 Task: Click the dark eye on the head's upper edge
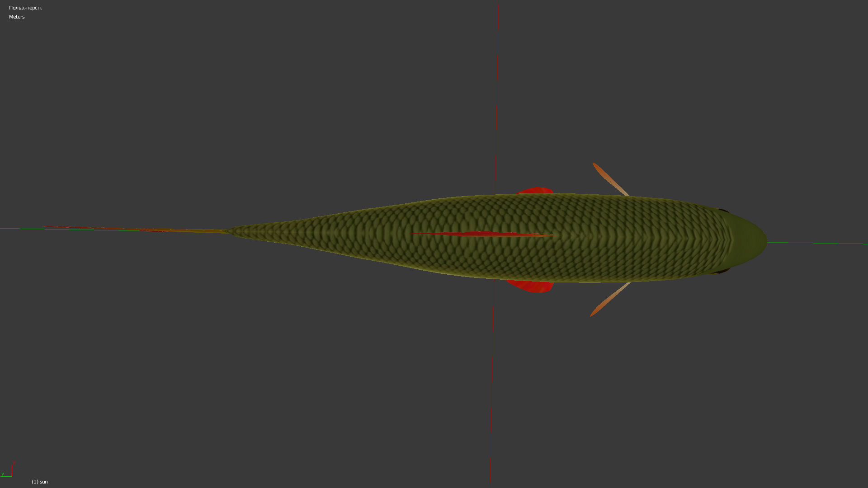click(723, 211)
